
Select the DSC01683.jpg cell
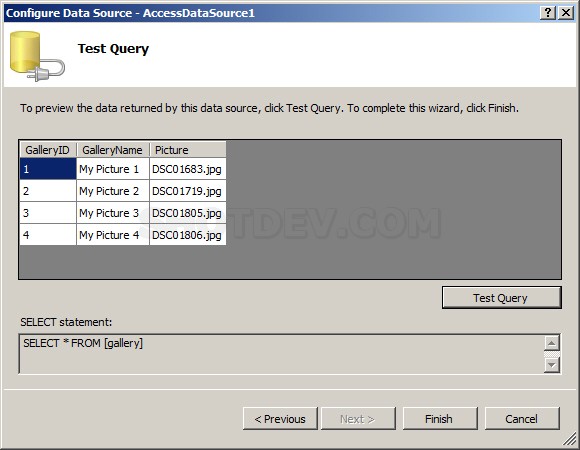(x=188, y=169)
